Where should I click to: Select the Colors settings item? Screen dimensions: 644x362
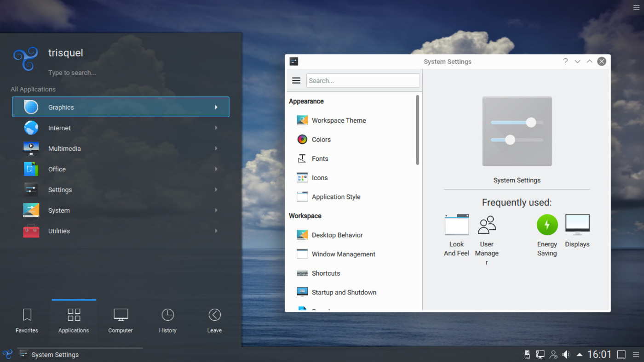point(321,140)
